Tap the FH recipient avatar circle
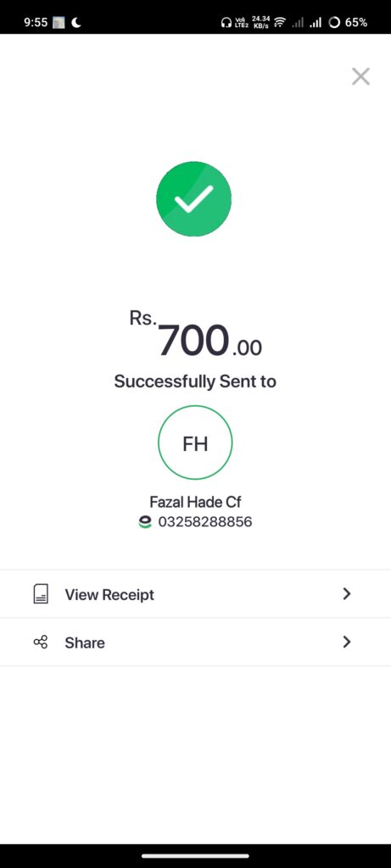This screenshot has height=868, width=391. 195,442
